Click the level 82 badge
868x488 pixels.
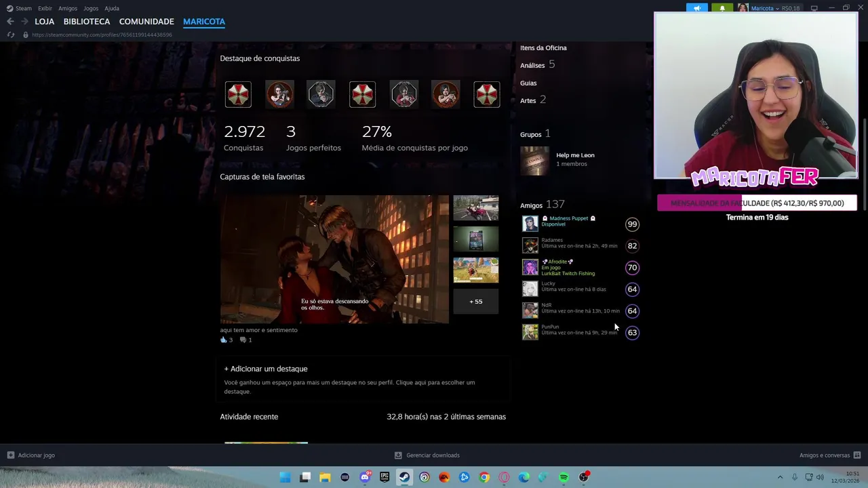(632, 246)
